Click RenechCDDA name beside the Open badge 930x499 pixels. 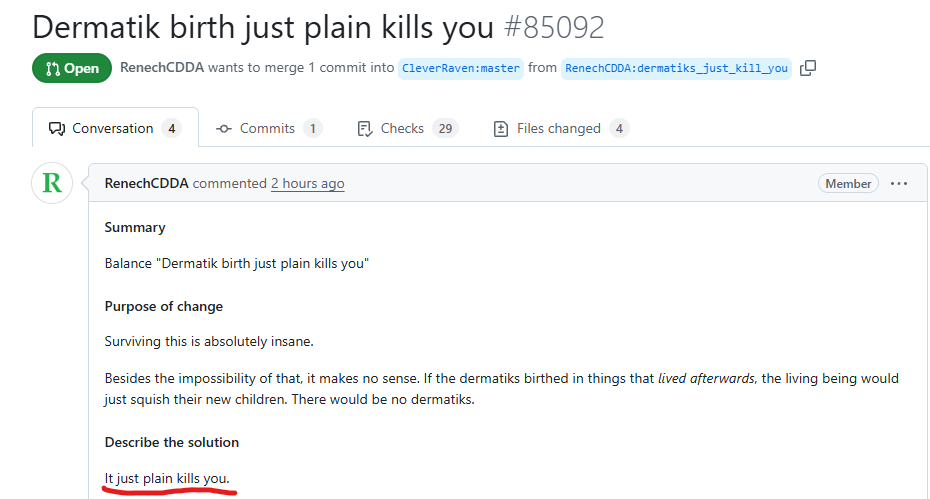[x=161, y=68]
